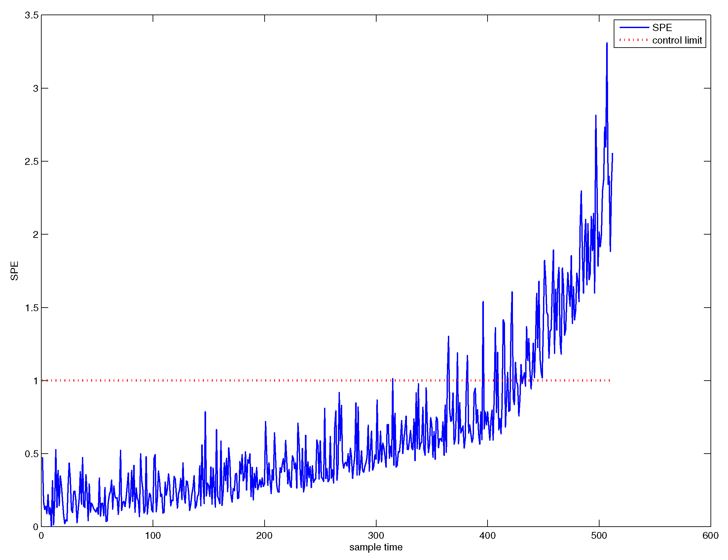728x560 pixels.
Task: Click the x-axis tick label 400
Action: pyautogui.click(x=487, y=536)
